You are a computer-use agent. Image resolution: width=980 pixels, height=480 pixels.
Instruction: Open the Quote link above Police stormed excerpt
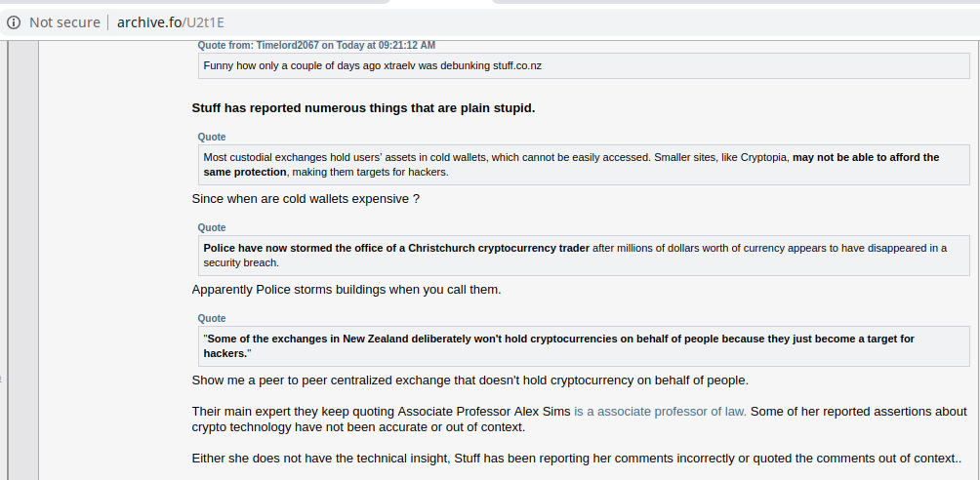(211, 227)
